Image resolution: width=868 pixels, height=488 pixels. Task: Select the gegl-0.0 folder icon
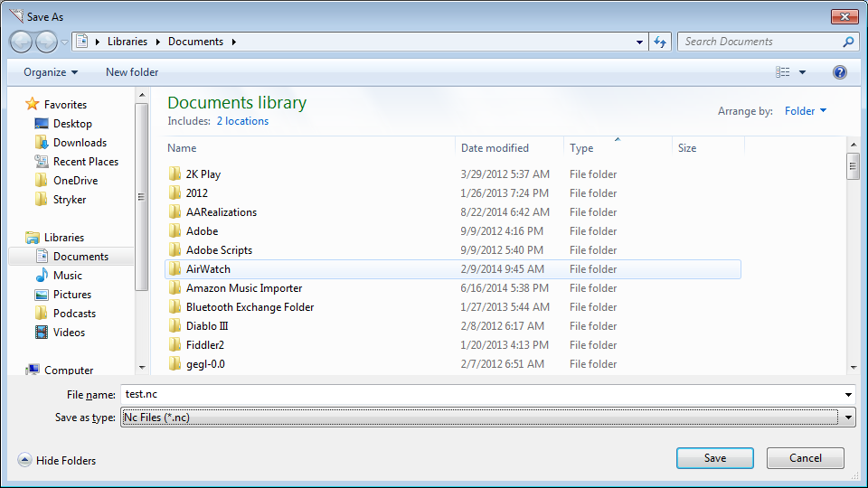tap(175, 364)
